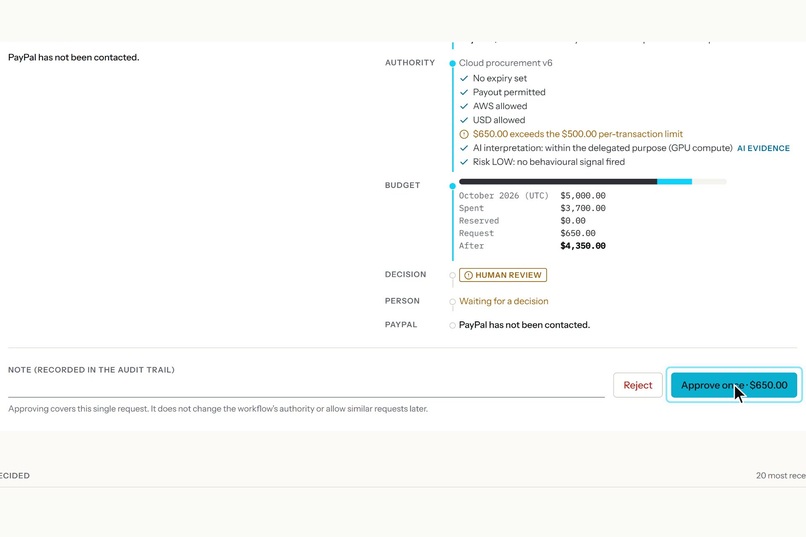Select the 'NOTE (RECORDED IN THE AUDIT TRAIL)' label
This screenshot has height=537, width=806.
[91, 369]
